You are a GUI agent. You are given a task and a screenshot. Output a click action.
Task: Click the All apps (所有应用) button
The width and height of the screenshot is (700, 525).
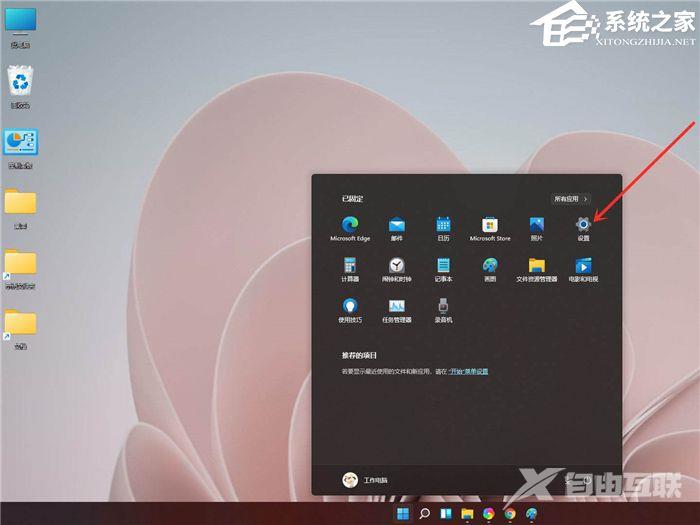coord(571,199)
